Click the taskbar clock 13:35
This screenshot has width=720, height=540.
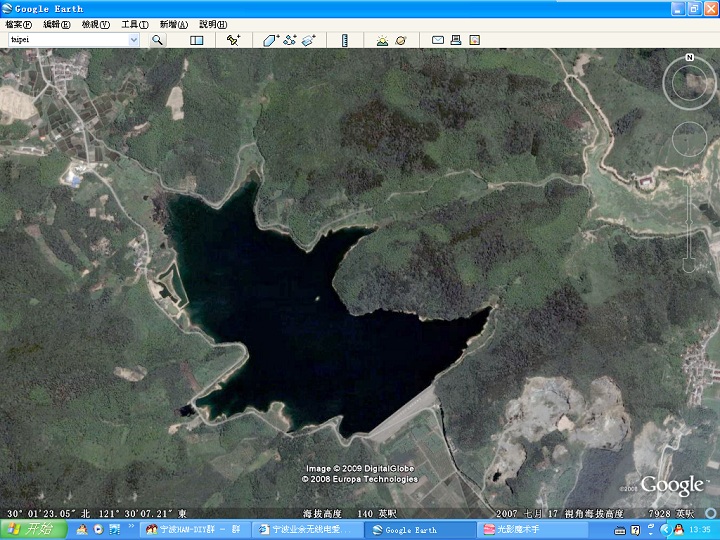(699, 530)
